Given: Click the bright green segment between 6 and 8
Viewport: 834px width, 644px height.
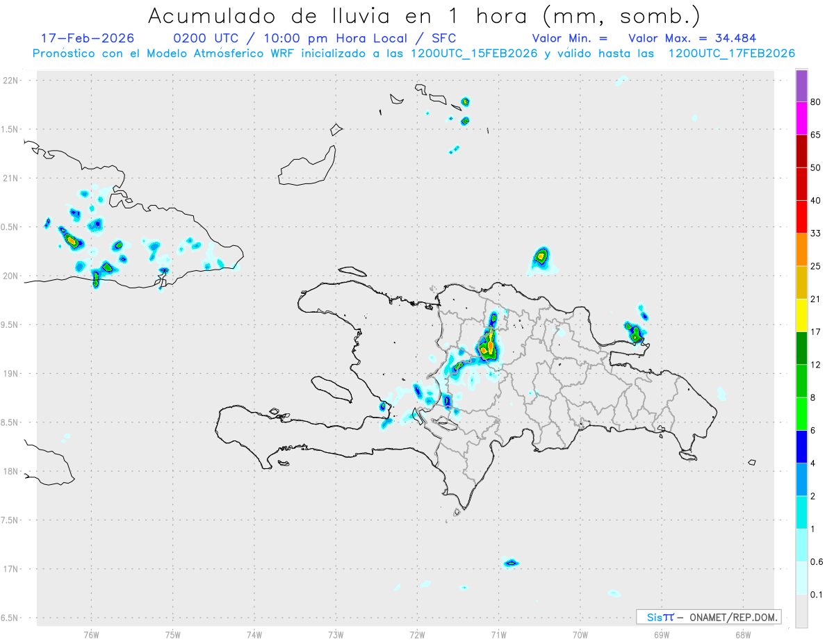Looking at the screenshot, I should pos(801,413).
